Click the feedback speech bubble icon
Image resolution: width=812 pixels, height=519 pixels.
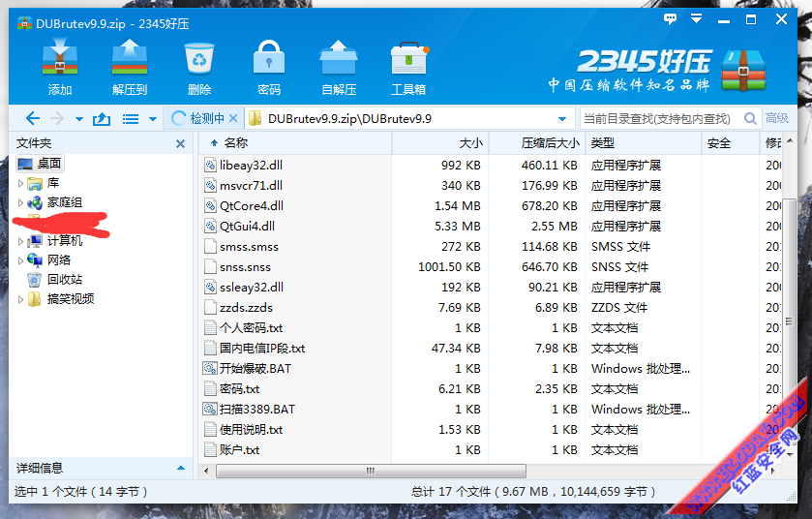coord(670,19)
